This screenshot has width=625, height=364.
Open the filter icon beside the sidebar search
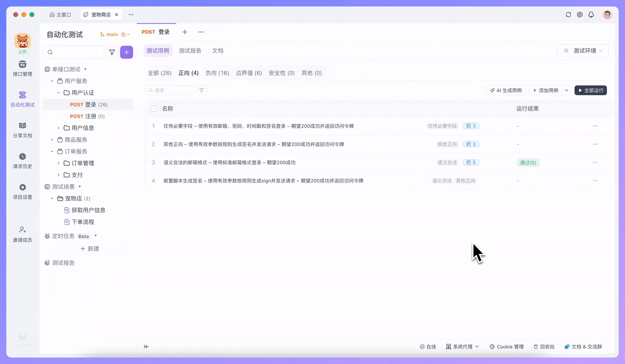tap(112, 52)
